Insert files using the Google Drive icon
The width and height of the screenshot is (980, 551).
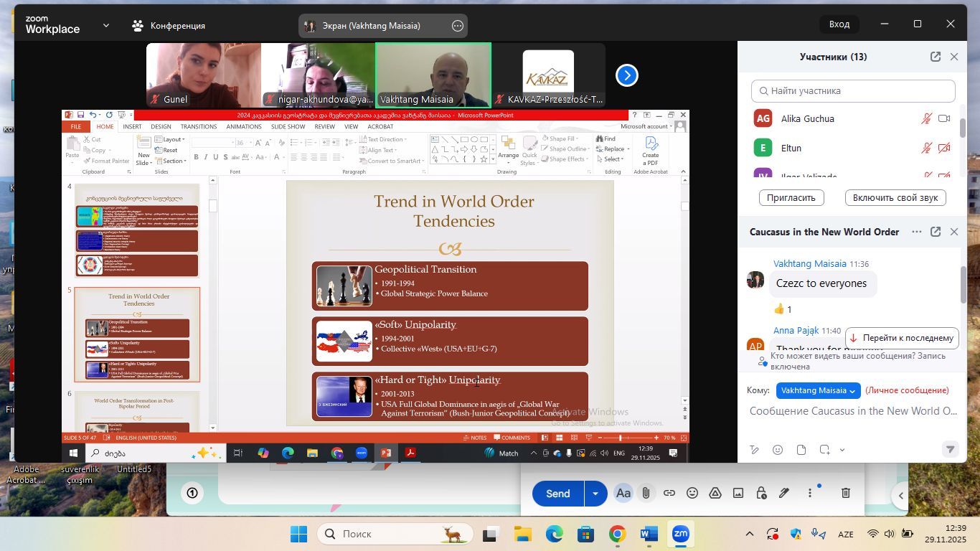[715, 494]
